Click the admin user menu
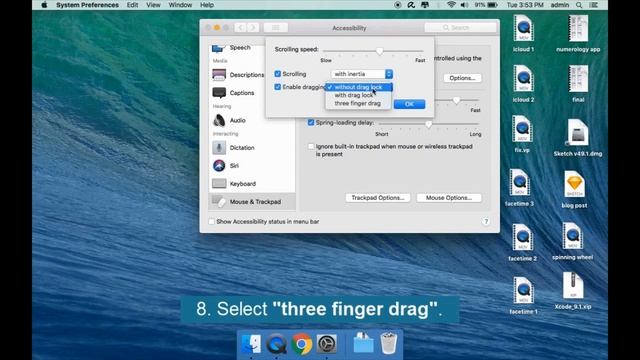The image size is (640, 360). tap(560, 5)
